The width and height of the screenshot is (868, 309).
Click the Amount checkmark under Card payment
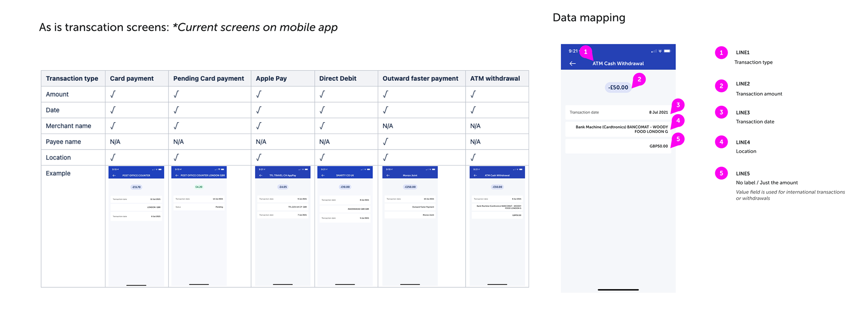pos(113,94)
